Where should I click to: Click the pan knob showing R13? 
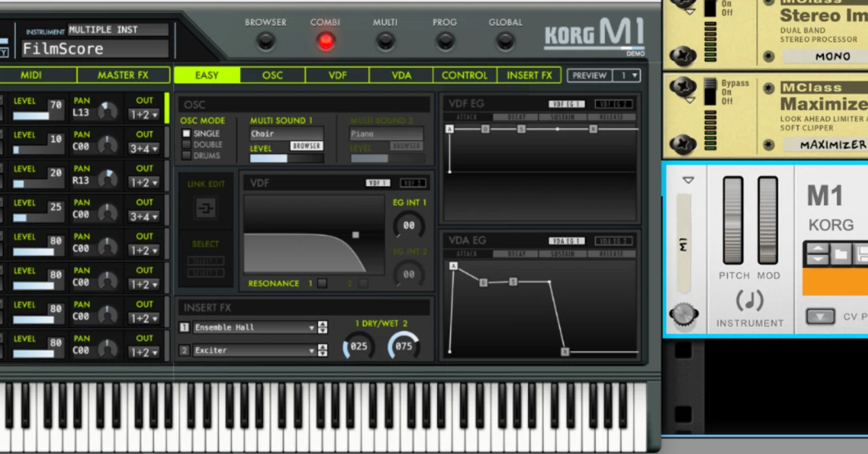pos(107,179)
